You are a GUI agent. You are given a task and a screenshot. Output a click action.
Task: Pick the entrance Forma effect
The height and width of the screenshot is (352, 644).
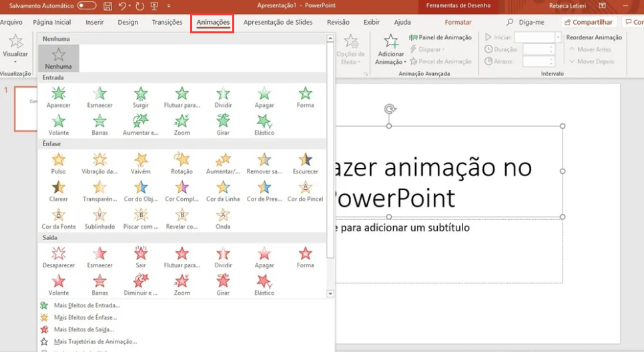pos(305,97)
